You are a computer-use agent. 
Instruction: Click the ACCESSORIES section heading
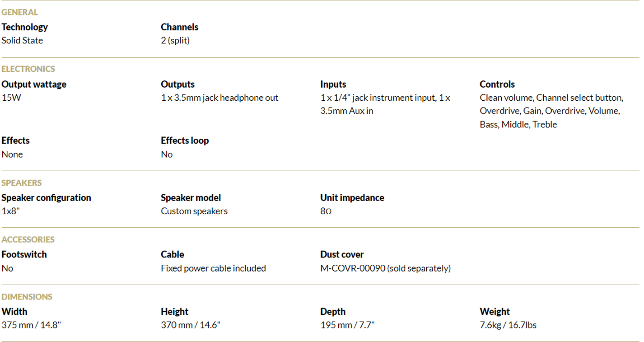(28, 239)
